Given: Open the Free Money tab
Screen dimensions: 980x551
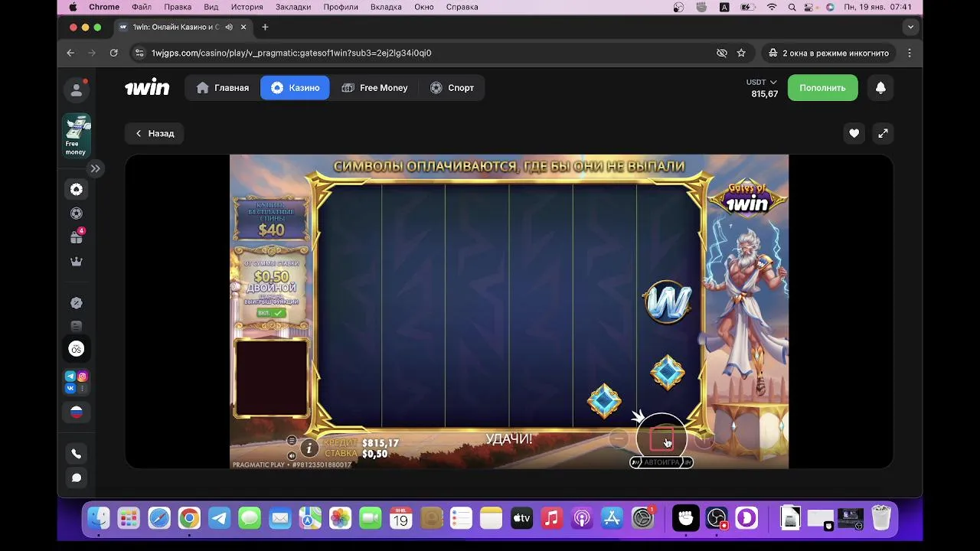Looking at the screenshot, I should (x=374, y=88).
